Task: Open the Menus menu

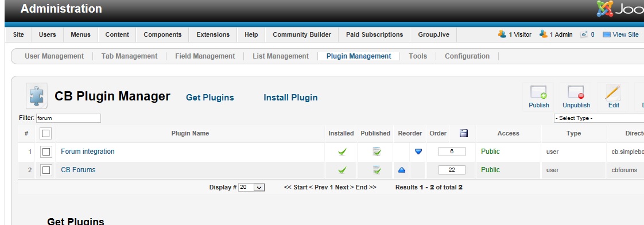Action: (x=80, y=34)
